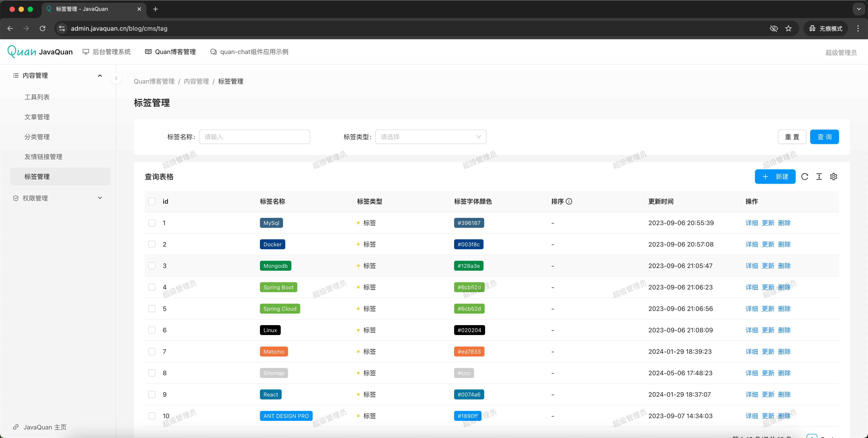Open the 标签类型 select dropdown

pyautogui.click(x=430, y=137)
